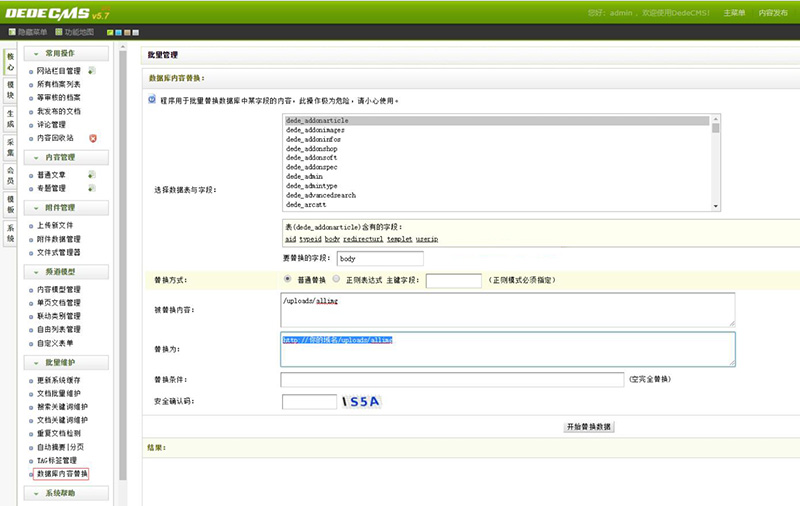This screenshot has width=800, height=506.
Task: Open the 功能地图 function map icon
Action: (58, 32)
